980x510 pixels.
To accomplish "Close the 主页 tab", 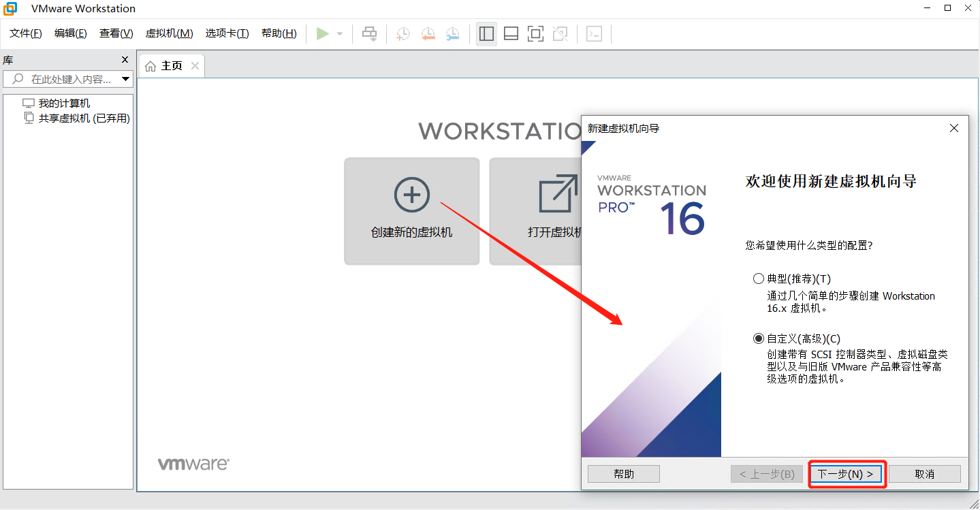I will coord(195,66).
